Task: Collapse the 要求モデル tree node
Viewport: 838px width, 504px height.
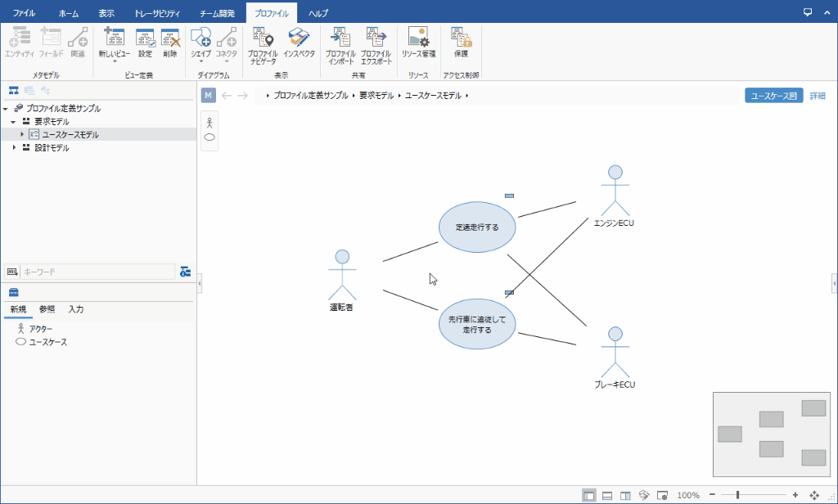Action: pyautogui.click(x=14, y=122)
